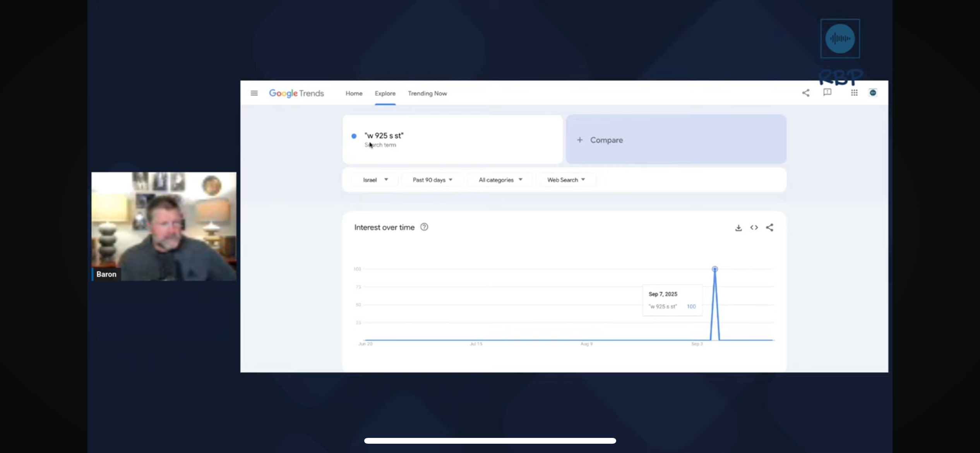Click the "Aug 9" axis label

click(586, 344)
